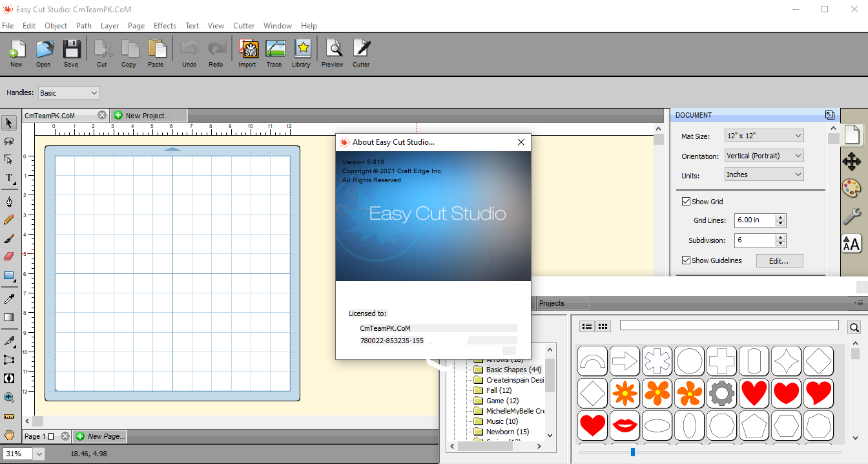Click the Save floppy disk icon
Screen dimensions: 868x464
click(71, 53)
